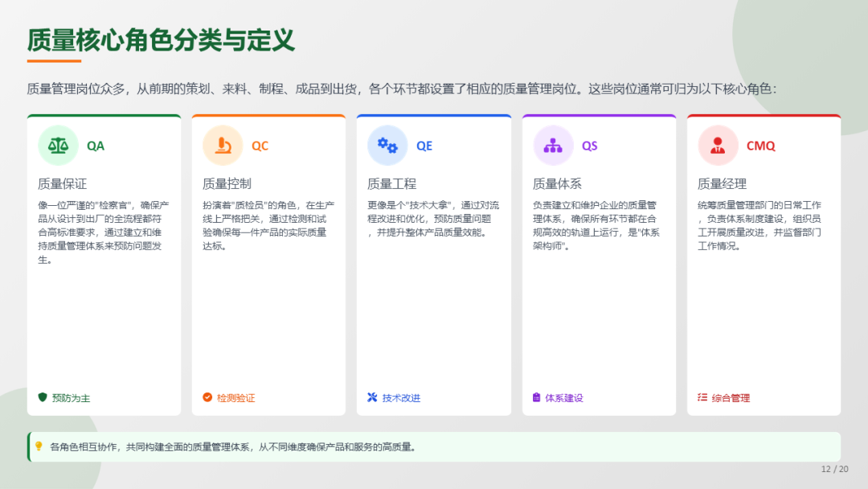Image resolution: width=868 pixels, height=489 pixels.
Task: Click the 综合管理 tag label
Action: point(731,398)
